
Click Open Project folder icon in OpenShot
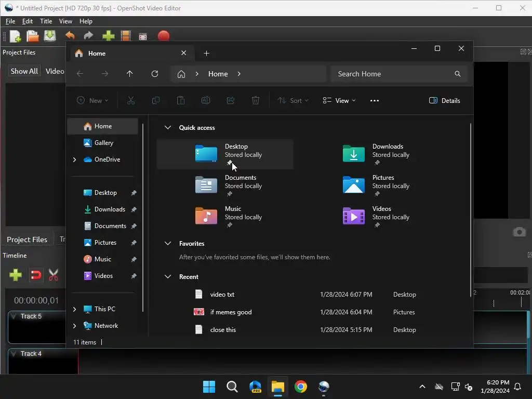click(33, 36)
